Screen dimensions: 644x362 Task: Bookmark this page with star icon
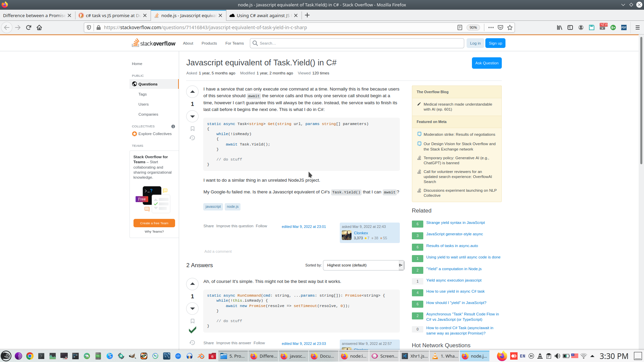pos(510,27)
